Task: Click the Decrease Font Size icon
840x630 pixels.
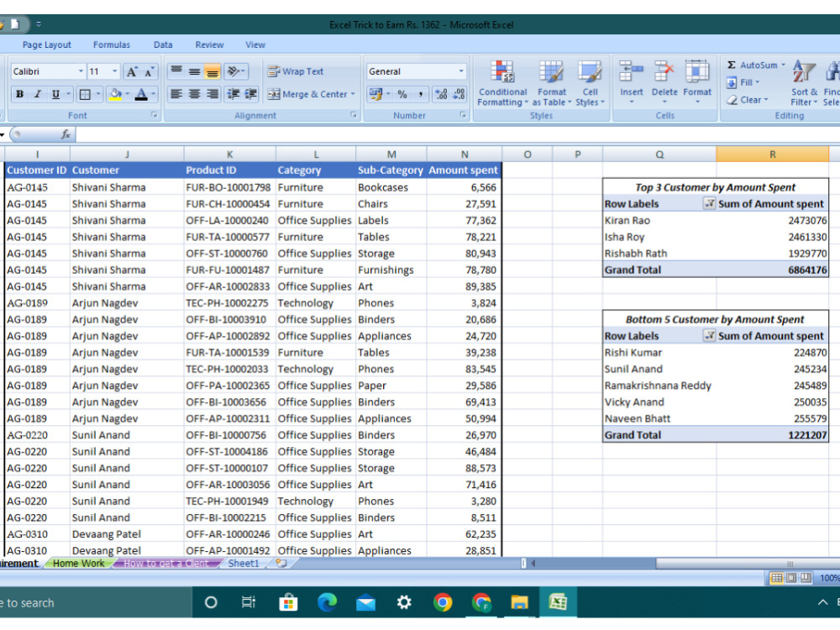Action: pos(149,71)
